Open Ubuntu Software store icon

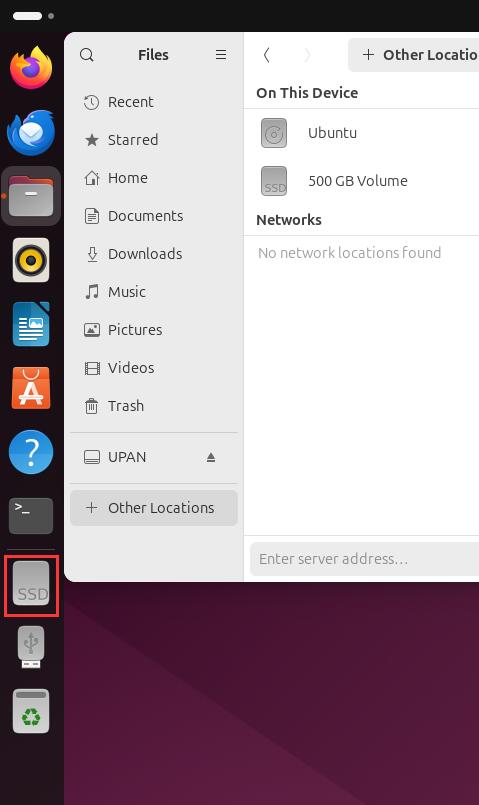31,388
